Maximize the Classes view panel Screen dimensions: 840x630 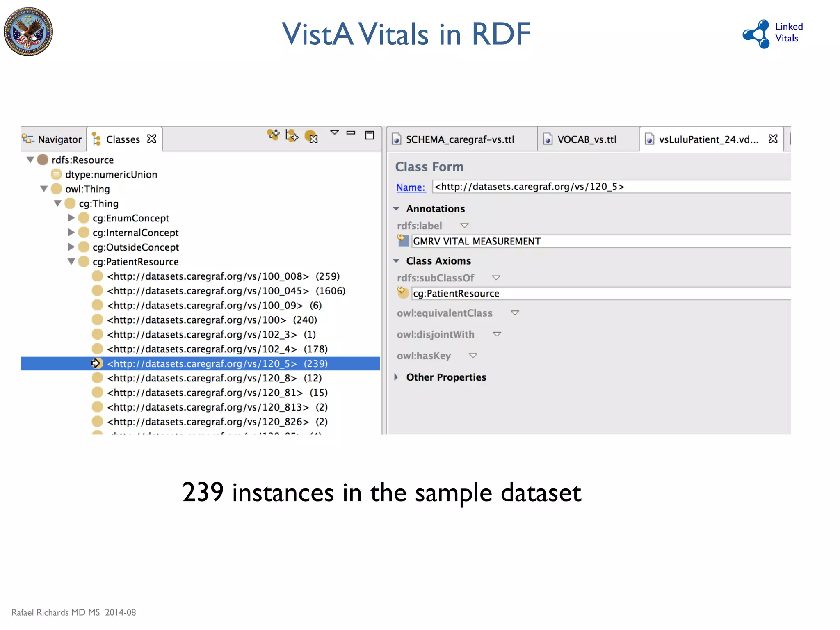click(370, 135)
